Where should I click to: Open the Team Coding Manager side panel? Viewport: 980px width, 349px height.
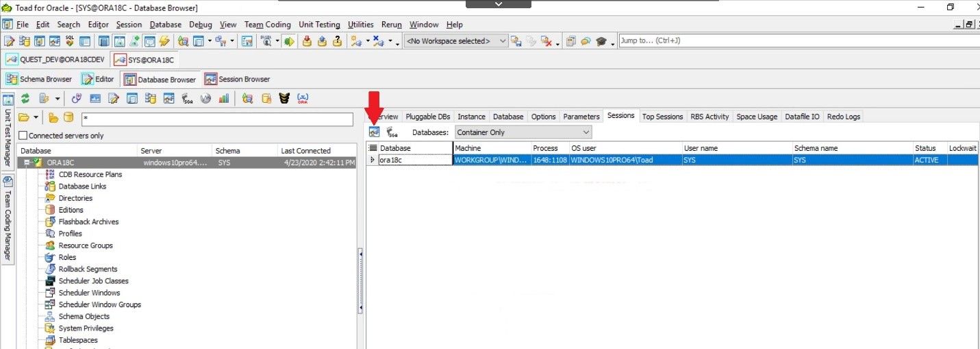point(8,219)
